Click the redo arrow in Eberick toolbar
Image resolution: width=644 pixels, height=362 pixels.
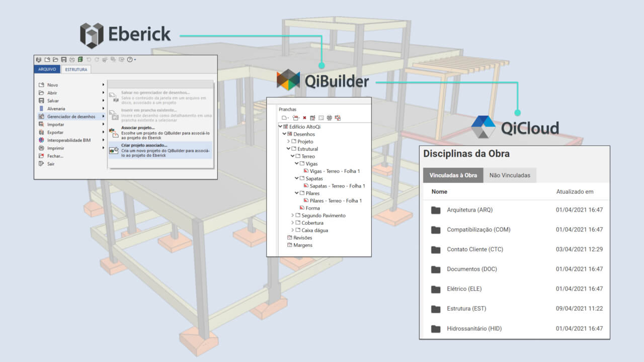tap(97, 59)
